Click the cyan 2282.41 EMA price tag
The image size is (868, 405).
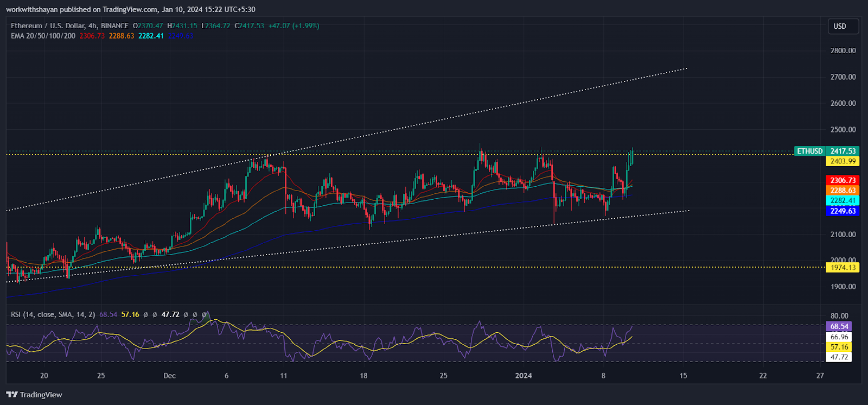(843, 201)
